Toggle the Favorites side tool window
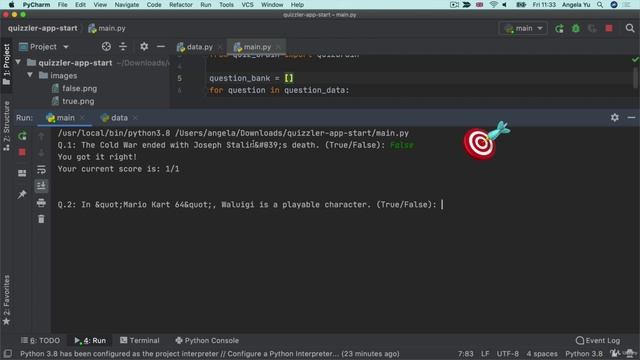Screen dimensions: 640x360 [x=7, y=300]
